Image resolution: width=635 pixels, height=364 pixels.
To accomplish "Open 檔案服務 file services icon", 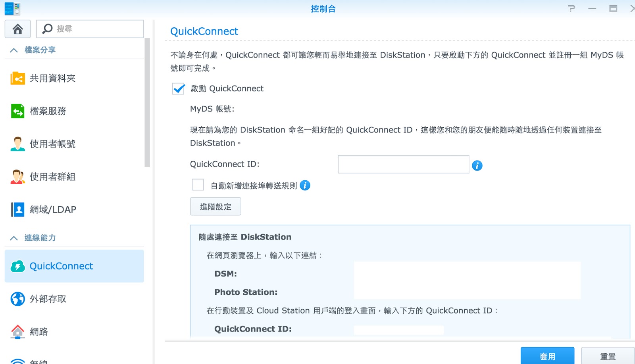I will (17, 111).
